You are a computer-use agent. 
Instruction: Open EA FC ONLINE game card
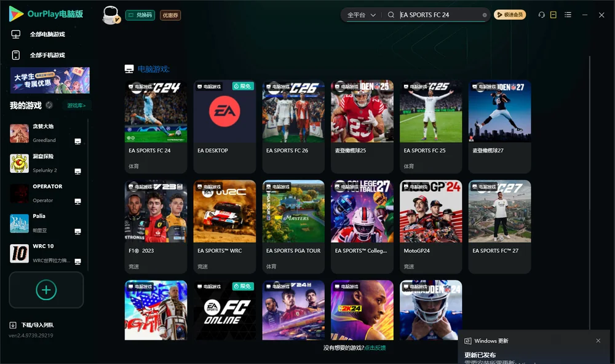click(224, 310)
